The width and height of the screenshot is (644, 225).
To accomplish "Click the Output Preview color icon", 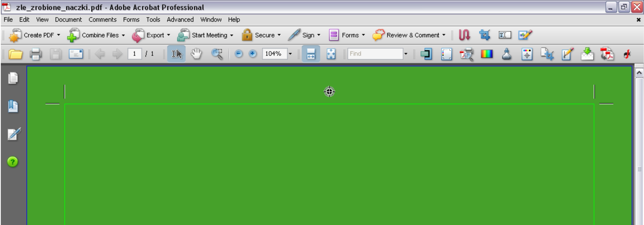I will tap(486, 54).
